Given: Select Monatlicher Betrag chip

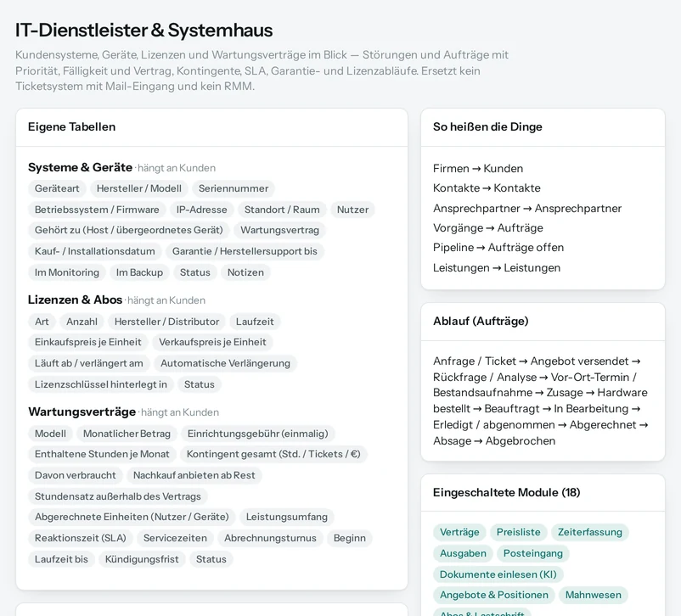Looking at the screenshot, I should coord(127,434).
